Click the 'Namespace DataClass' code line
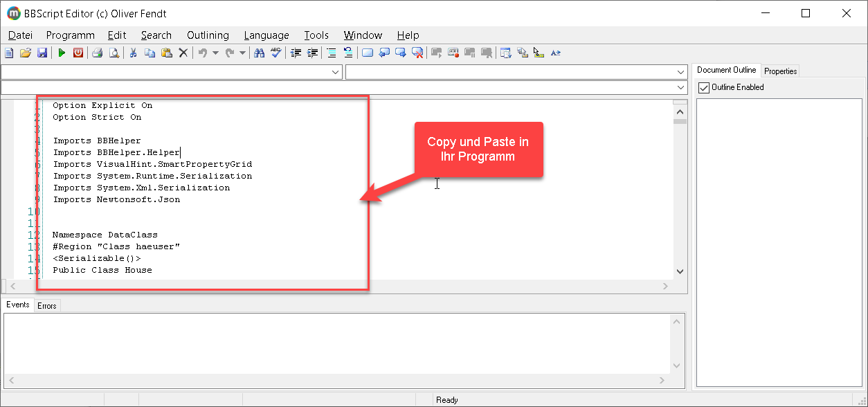 [105, 235]
